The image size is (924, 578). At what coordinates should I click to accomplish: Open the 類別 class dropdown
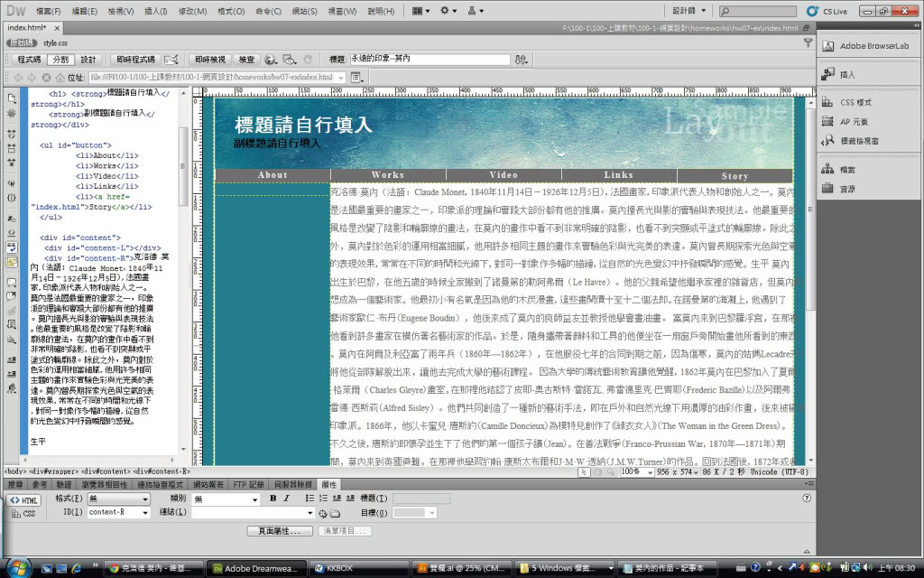point(226,499)
